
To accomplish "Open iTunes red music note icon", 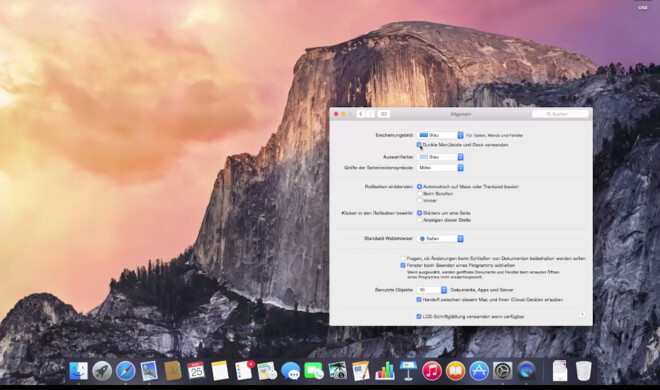I will pyautogui.click(x=432, y=371).
